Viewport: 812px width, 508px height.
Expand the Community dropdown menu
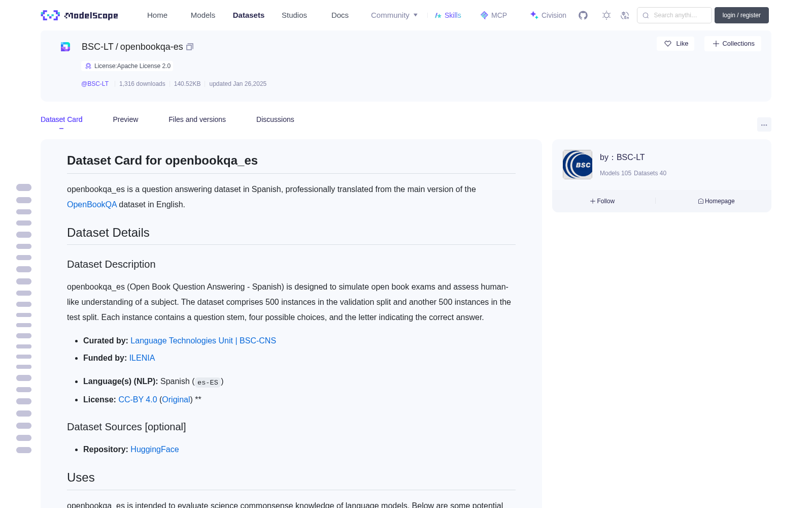click(394, 15)
